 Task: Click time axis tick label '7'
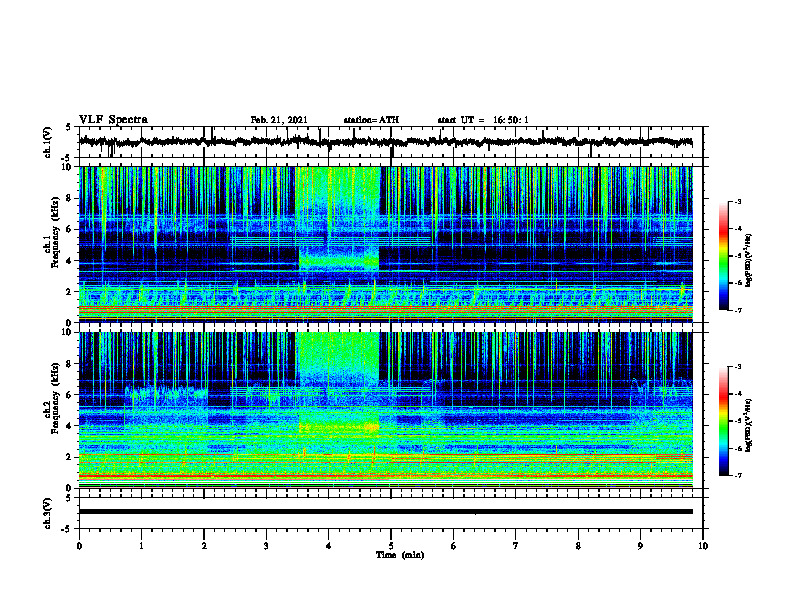516,546
